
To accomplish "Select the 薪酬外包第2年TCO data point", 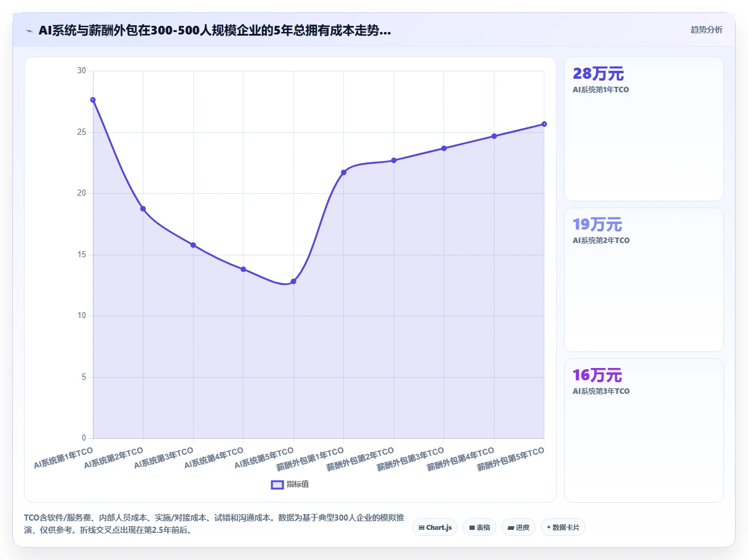I will (394, 160).
